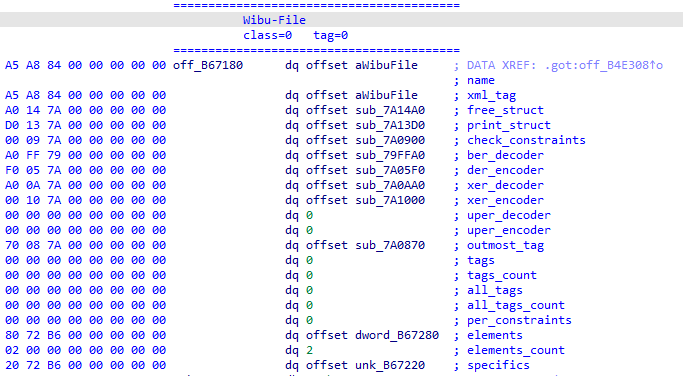Select the check_constraints comment
This screenshot has width=683, height=376.
[x=526, y=140]
